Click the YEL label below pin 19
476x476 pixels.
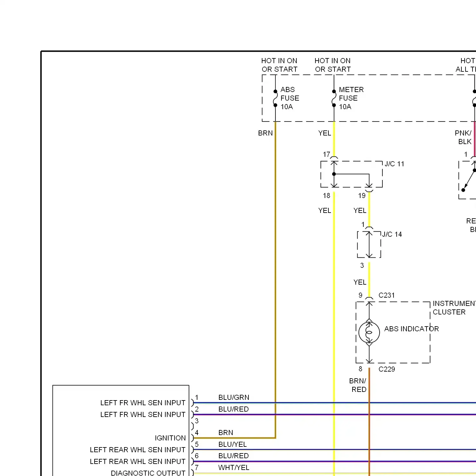coord(360,211)
